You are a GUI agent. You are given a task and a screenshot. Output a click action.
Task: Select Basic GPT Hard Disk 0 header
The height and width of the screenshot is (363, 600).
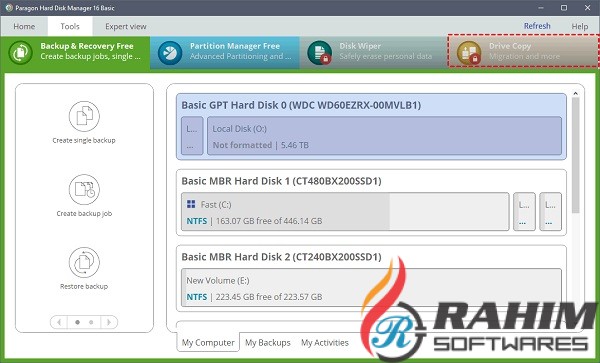[x=301, y=105]
